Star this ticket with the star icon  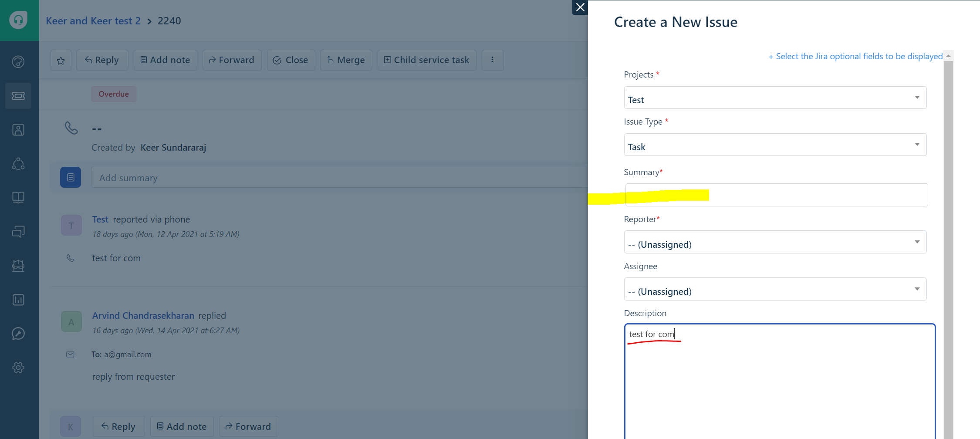[61, 60]
